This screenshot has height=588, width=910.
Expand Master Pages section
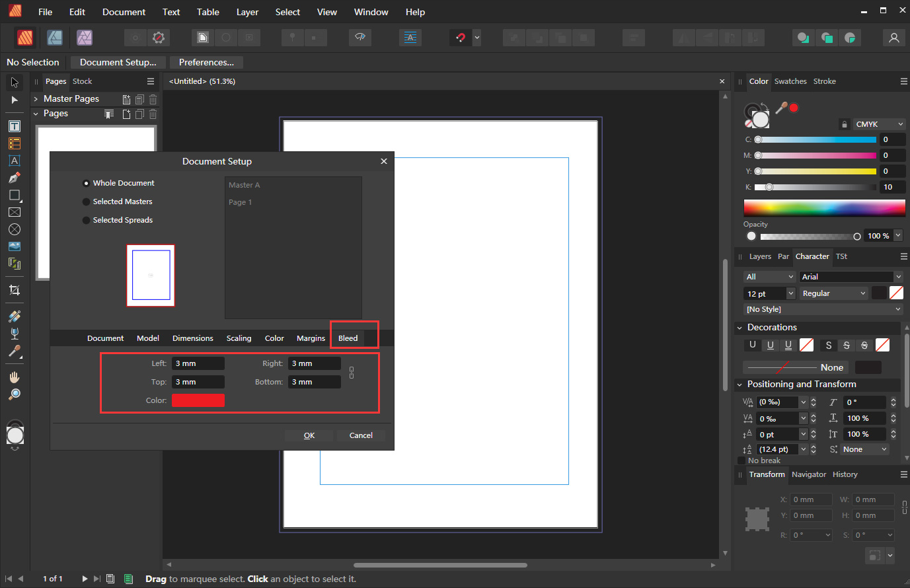coord(36,99)
